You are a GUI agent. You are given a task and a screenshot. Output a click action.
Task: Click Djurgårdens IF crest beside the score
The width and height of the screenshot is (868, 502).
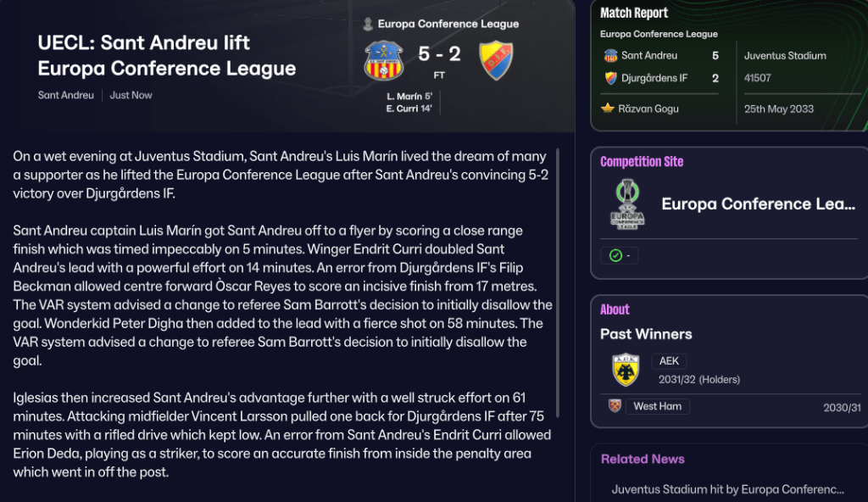[x=496, y=61]
